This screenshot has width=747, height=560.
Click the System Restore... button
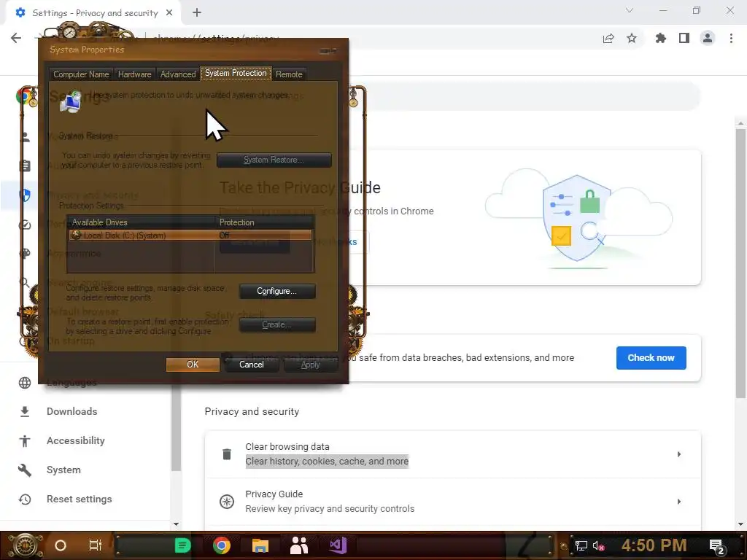click(274, 160)
